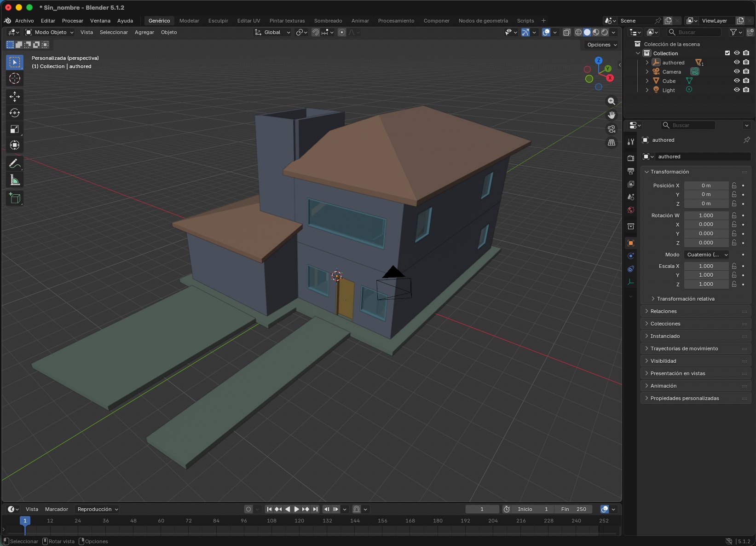Select the Add Cube tool

point(15,198)
